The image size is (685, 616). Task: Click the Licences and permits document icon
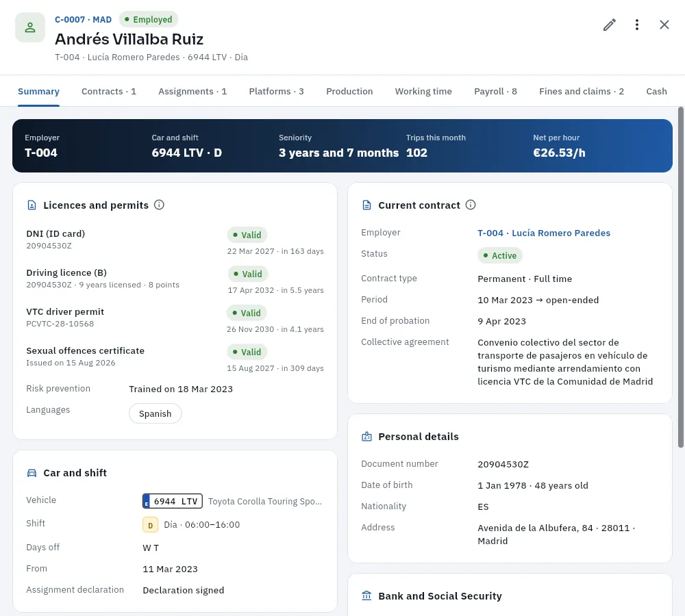[x=32, y=205]
